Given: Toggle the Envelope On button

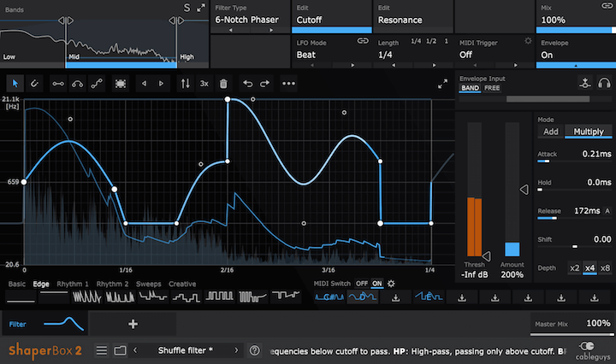Looking at the screenshot, I should [x=576, y=52].
